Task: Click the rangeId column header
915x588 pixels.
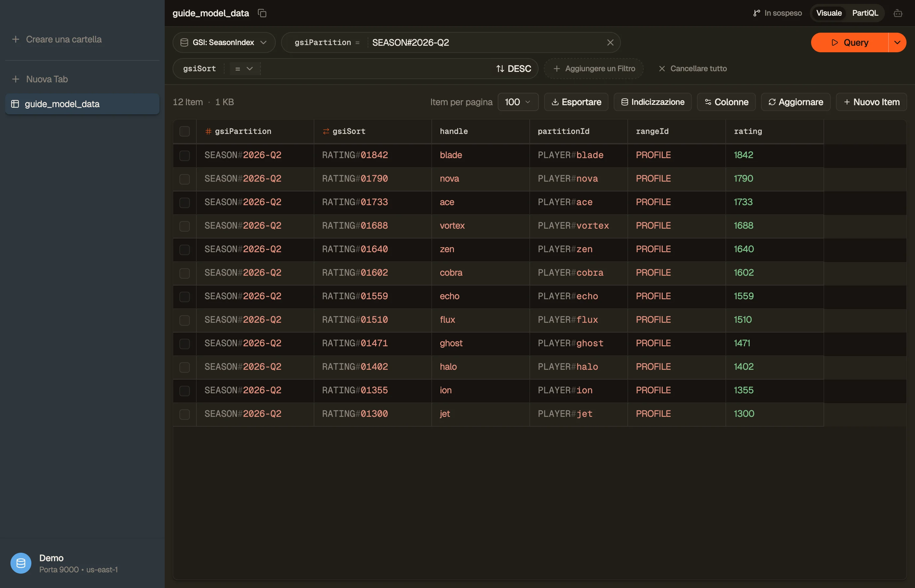Action: [x=677, y=131]
